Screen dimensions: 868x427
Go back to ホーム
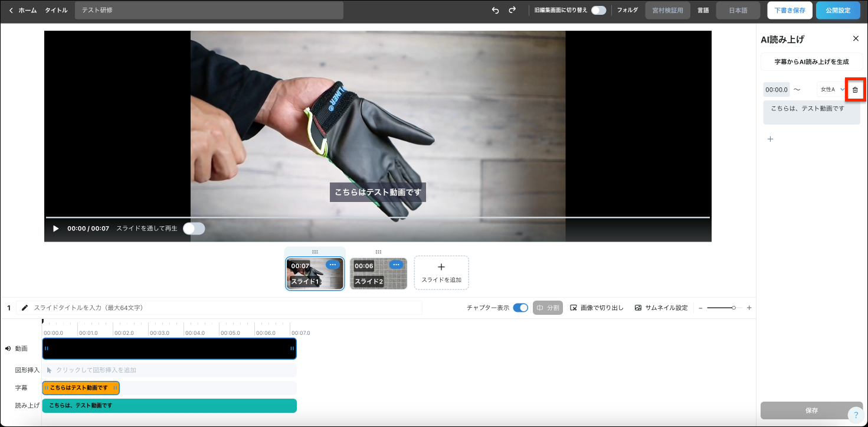pyautogui.click(x=23, y=10)
